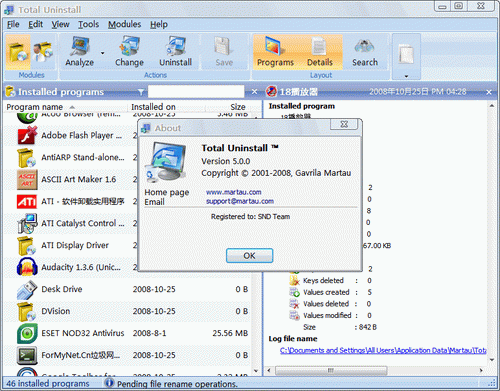Select the red ATI software uninstall icon
The height and width of the screenshot is (391, 500).
pyautogui.click(x=27, y=202)
